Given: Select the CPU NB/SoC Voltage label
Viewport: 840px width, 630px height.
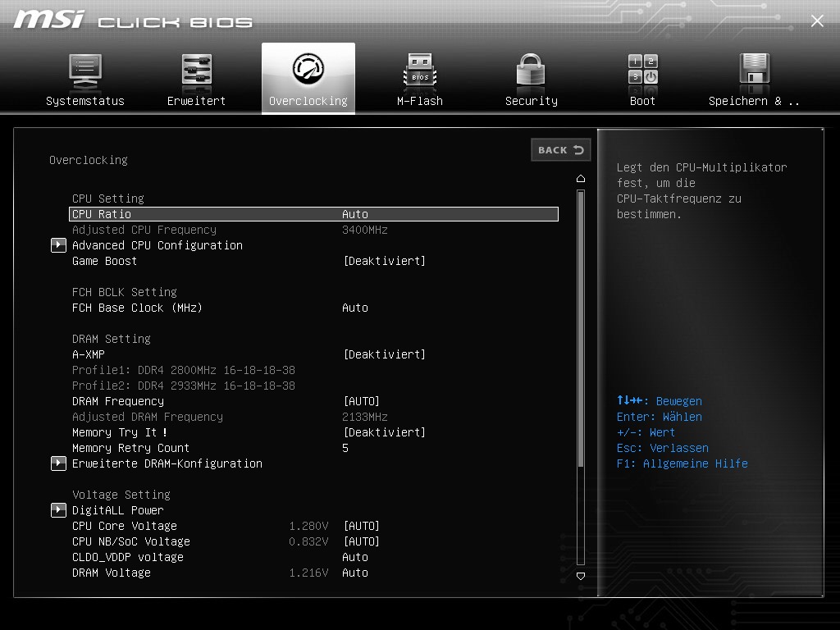Looking at the screenshot, I should tap(131, 541).
